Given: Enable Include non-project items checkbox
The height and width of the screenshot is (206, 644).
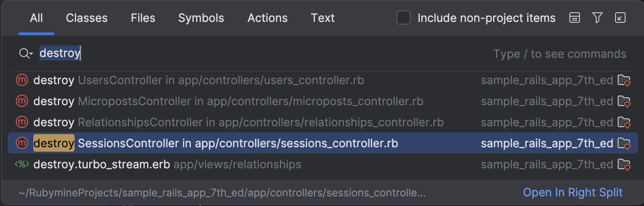Looking at the screenshot, I should click(x=404, y=18).
